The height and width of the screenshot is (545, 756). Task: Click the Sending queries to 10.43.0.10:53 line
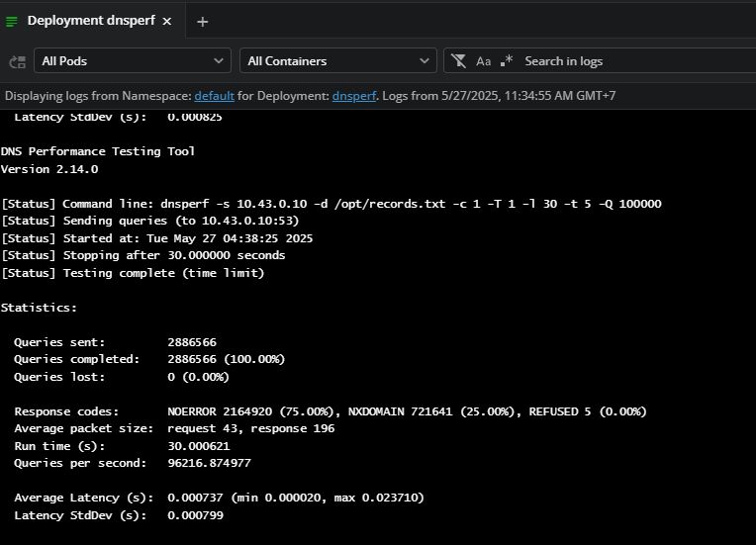(x=150, y=221)
